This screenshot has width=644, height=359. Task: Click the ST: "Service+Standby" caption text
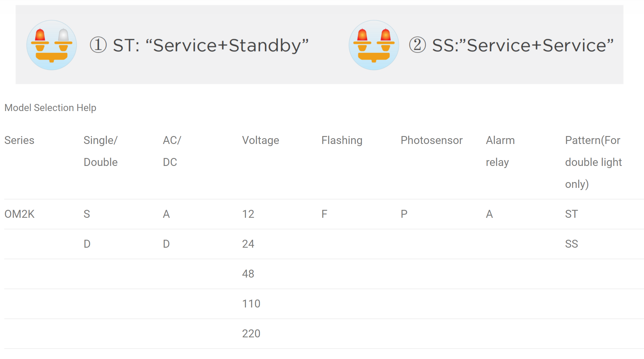[x=211, y=45]
